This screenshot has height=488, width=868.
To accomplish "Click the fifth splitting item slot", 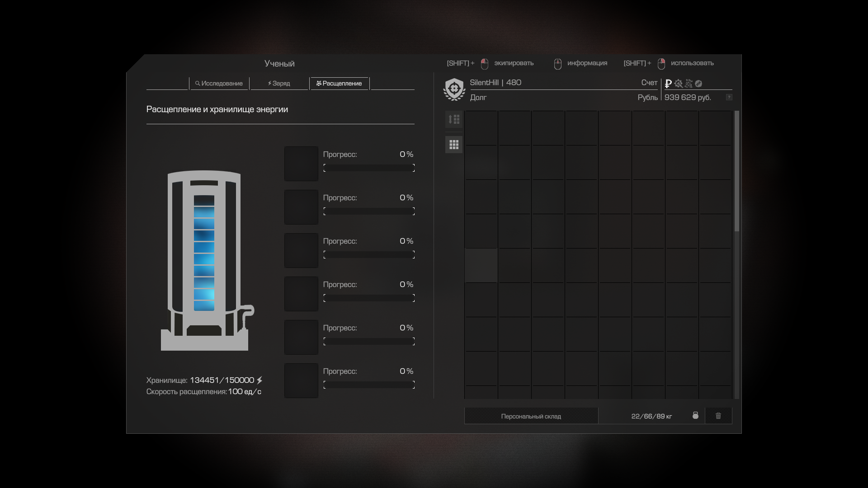I will (x=301, y=337).
